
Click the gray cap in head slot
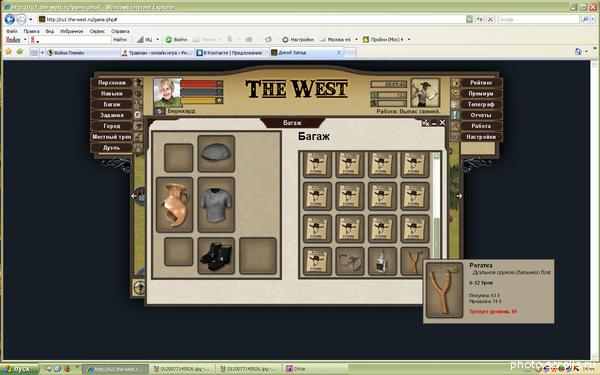[216, 153]
